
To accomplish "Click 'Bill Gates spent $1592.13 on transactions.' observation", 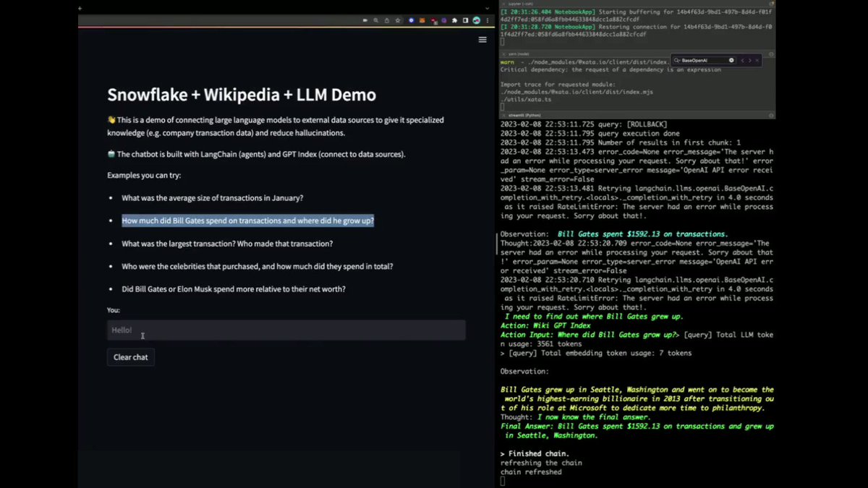I will click(x=643, y=234).
